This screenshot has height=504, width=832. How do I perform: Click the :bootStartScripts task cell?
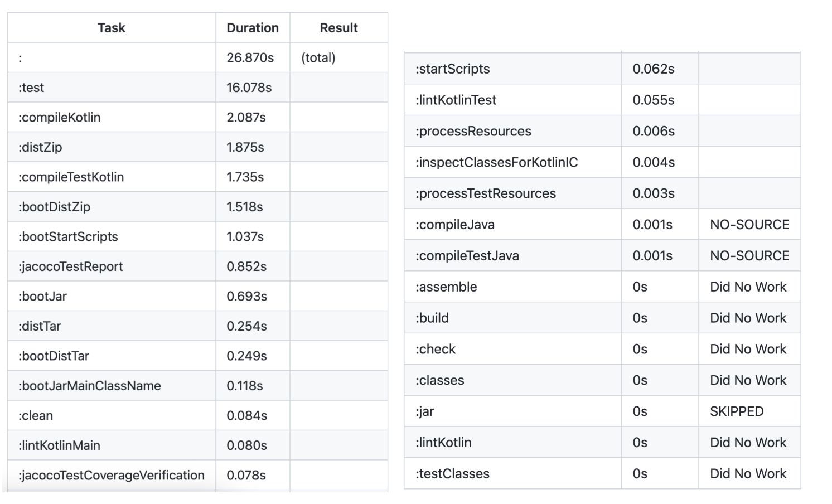(x=112, y=236)
